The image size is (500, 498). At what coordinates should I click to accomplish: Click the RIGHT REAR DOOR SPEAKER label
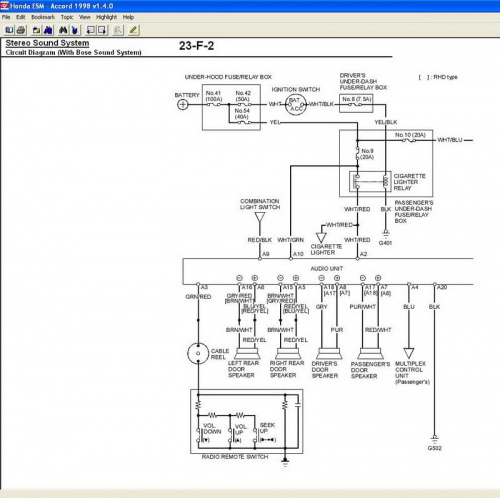287,369
